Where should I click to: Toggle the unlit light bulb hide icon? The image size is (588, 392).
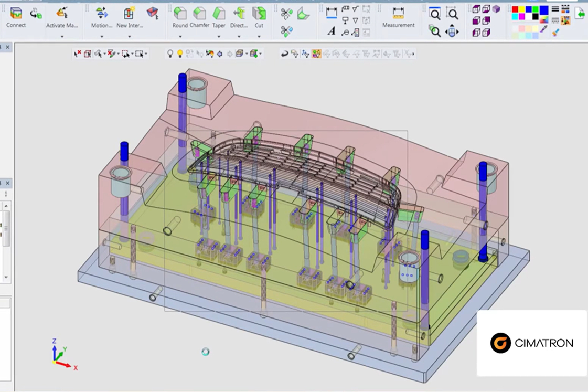tap(170, 54)
